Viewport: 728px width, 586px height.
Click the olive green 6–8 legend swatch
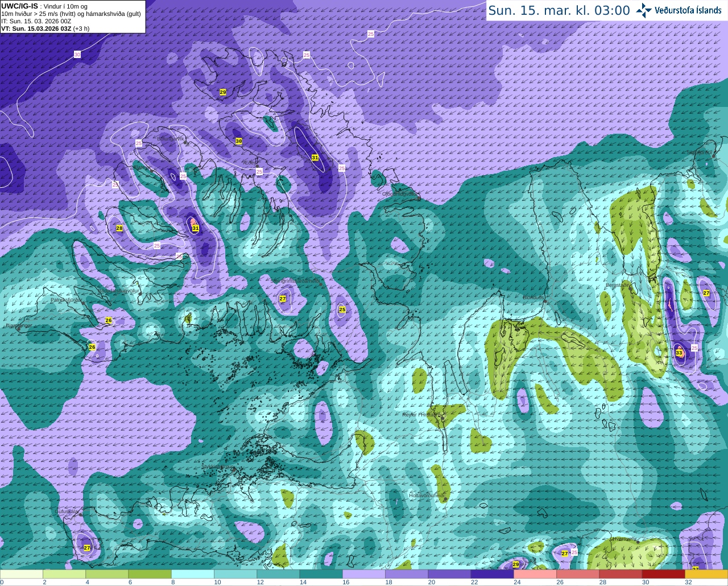[150, 574]
